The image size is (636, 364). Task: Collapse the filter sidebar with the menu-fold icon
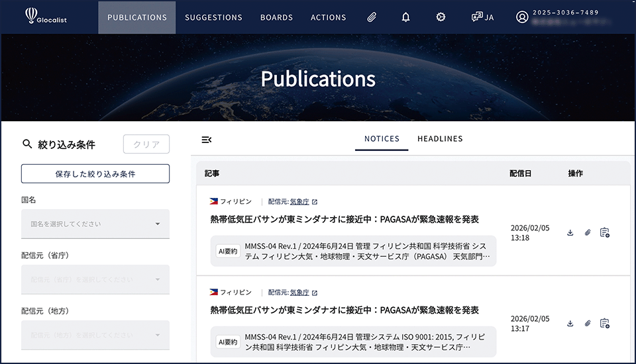click(207, 140)
